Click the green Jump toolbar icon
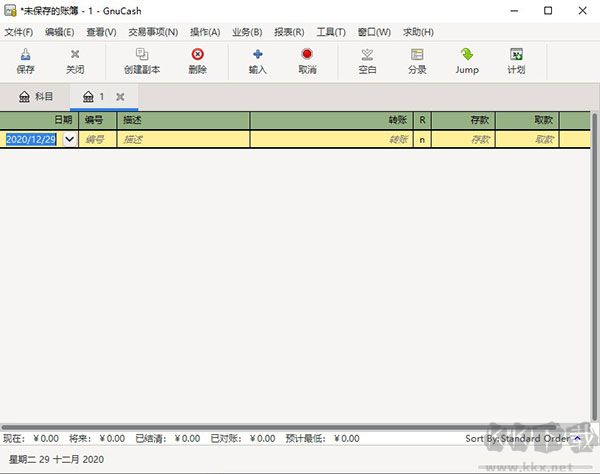 (467, 54)
